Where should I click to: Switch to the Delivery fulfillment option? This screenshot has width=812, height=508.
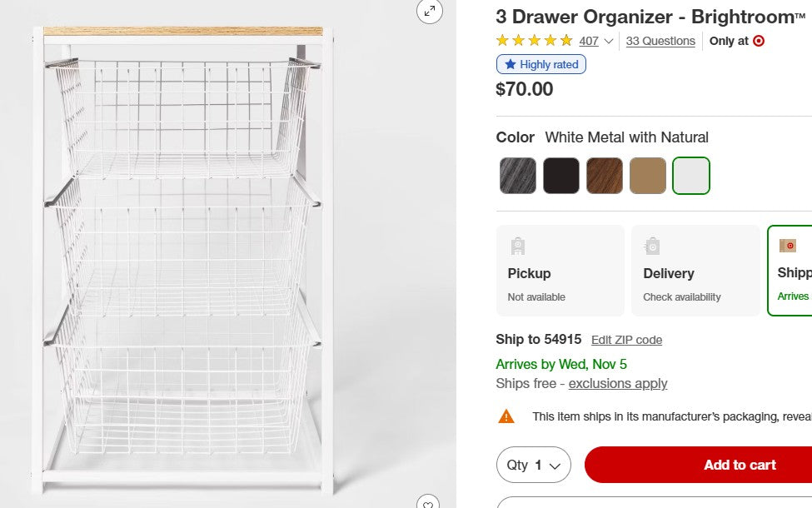(x=695, y=270)
